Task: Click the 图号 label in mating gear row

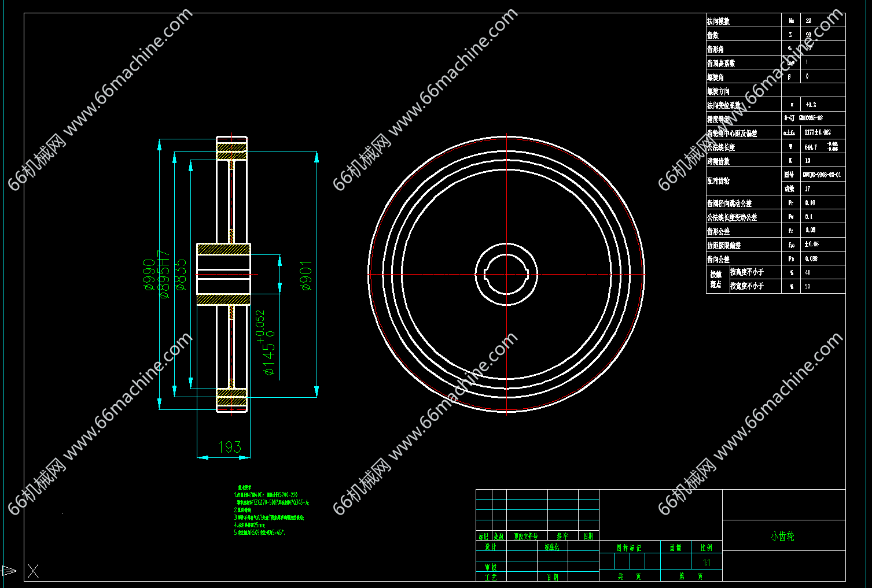Action: pyautogui.click(x=789, y=175)
